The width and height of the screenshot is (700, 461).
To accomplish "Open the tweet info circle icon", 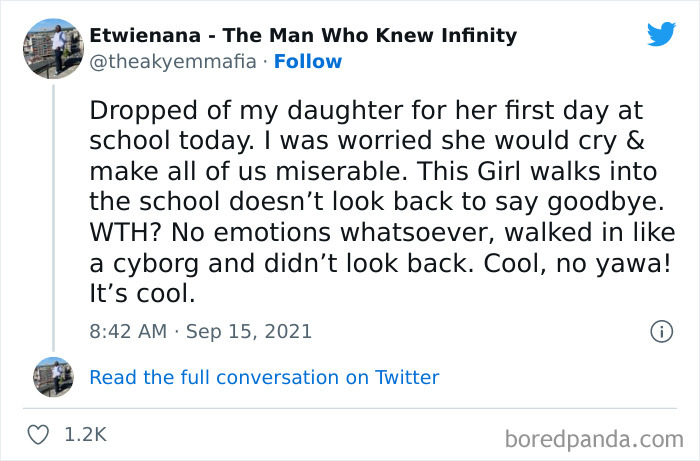I will (x=660, y=331).
